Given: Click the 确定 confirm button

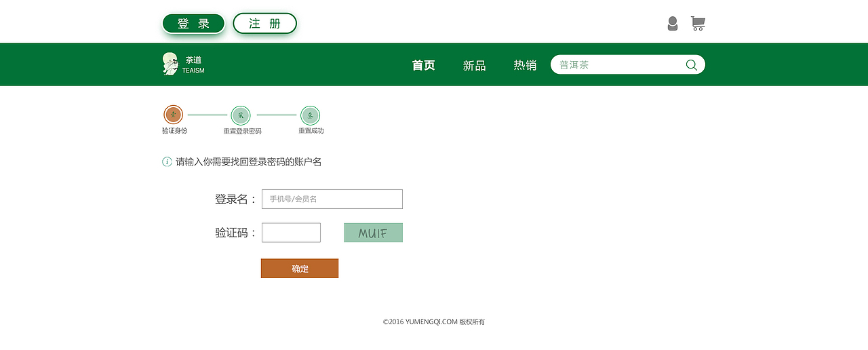Looking at the screenshot, I should tap(300, 269).
